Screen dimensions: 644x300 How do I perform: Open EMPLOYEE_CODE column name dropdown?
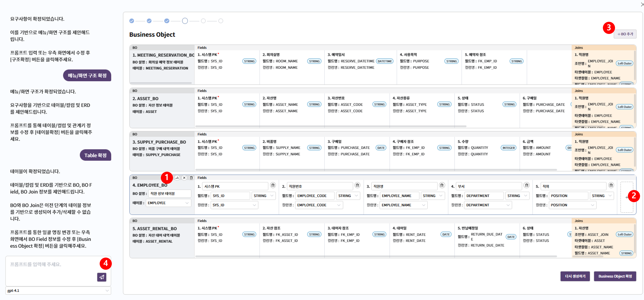click(x=319, y=205)
